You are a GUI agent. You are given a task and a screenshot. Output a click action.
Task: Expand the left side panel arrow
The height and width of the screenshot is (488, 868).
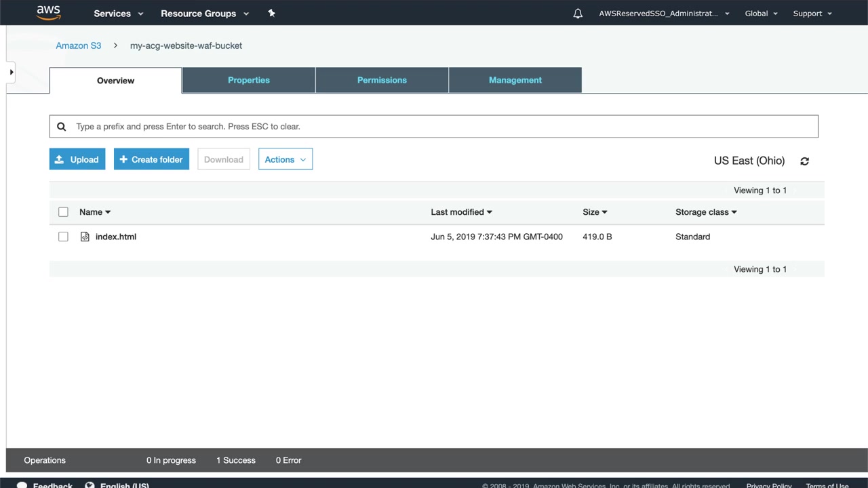pos(11,72)
